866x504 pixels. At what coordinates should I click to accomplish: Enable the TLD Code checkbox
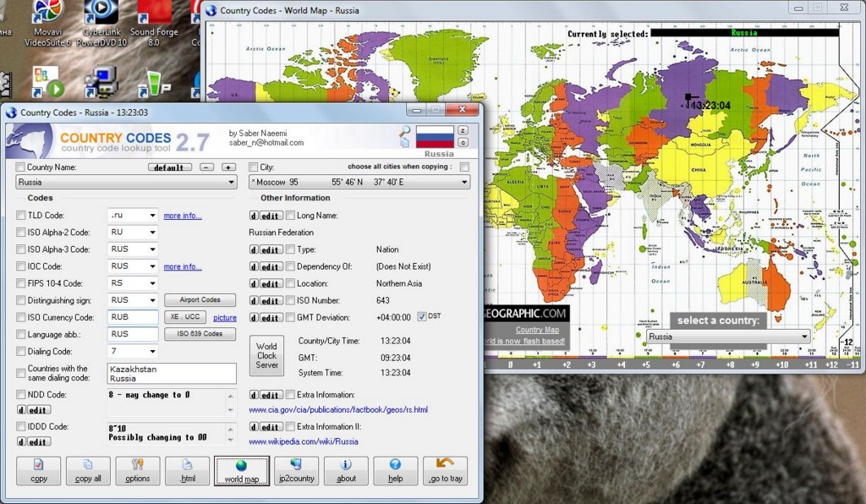coord(21,216)
